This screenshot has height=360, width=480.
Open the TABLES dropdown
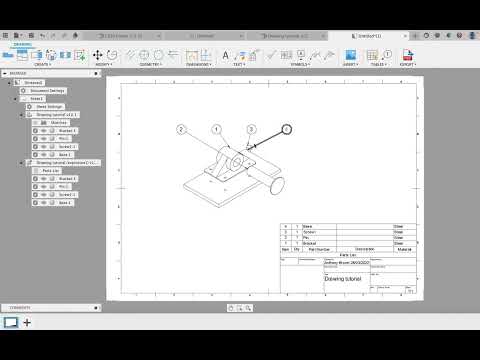coord(379,64)
